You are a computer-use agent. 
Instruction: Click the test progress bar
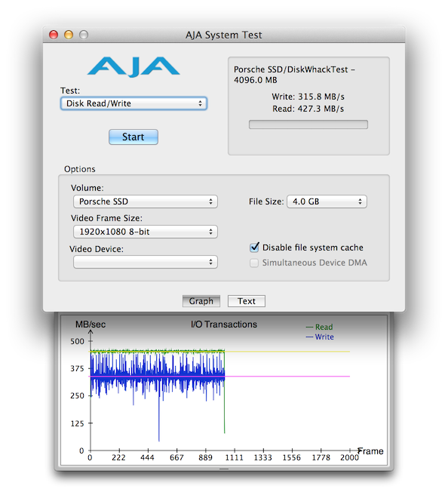308,125
